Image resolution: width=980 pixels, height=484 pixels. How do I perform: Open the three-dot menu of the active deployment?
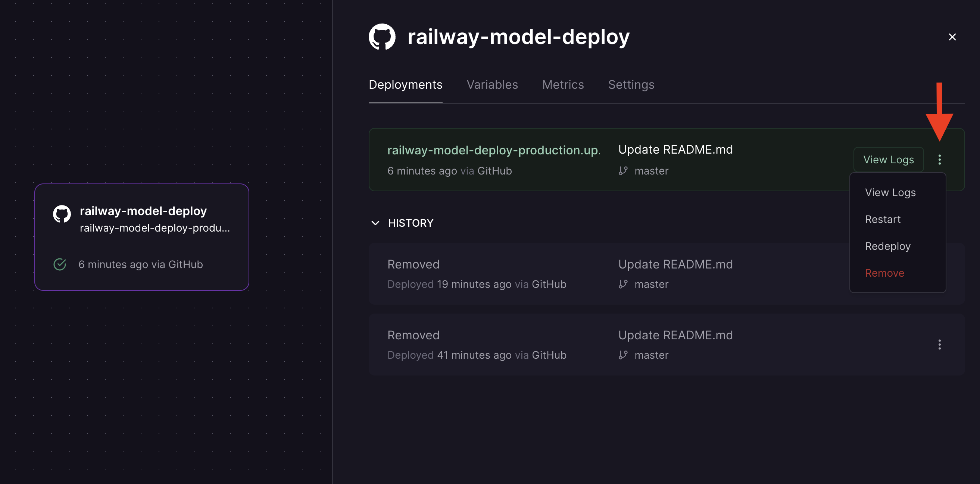click(939, 160)
